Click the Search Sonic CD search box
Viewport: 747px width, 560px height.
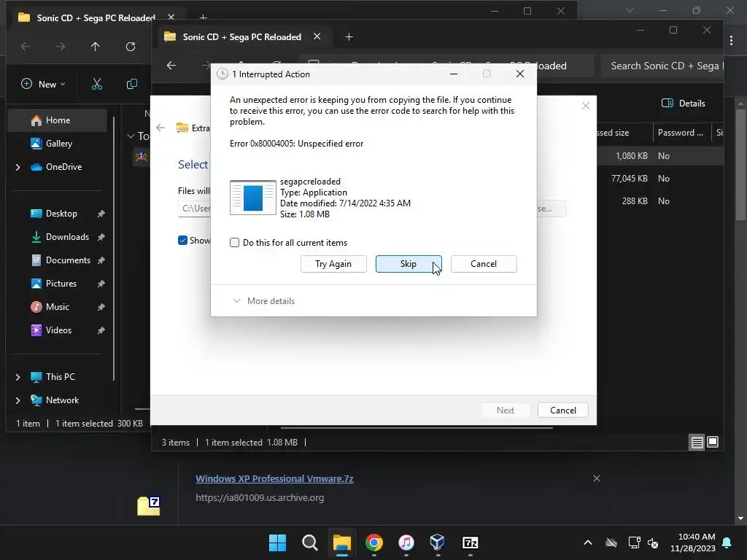click(x=661, y=66)
